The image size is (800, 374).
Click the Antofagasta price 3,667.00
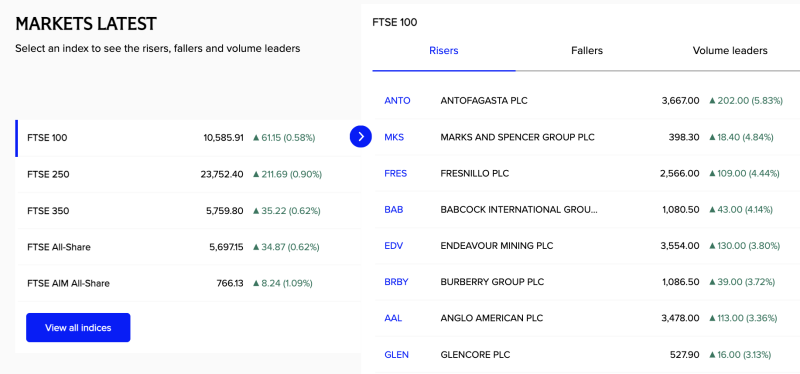pyautogui.click(x=680, y=101)
